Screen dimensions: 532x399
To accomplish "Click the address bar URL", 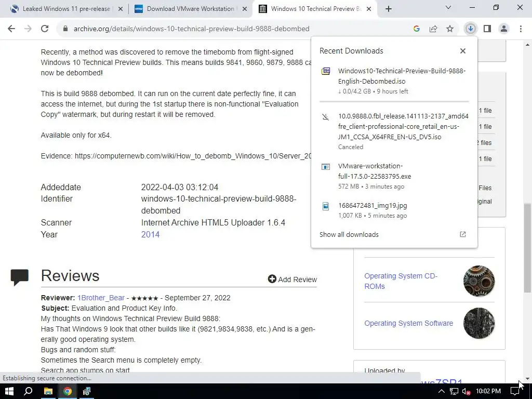I will (191, 29).
